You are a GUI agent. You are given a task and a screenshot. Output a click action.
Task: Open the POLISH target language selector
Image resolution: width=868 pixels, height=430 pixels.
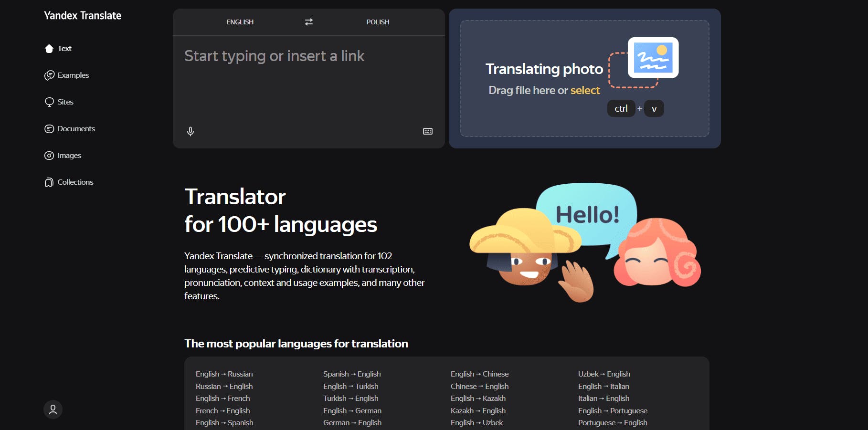pos(378,22)
